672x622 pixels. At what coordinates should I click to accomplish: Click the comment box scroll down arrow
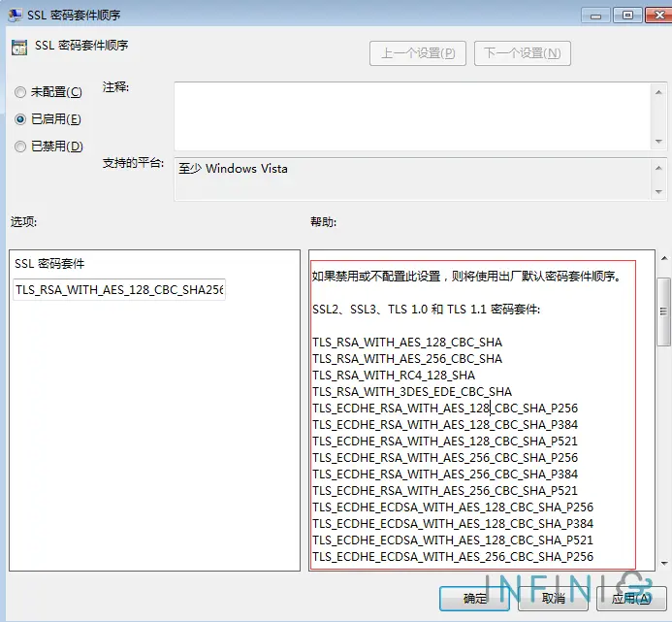[x=658, y=141]
